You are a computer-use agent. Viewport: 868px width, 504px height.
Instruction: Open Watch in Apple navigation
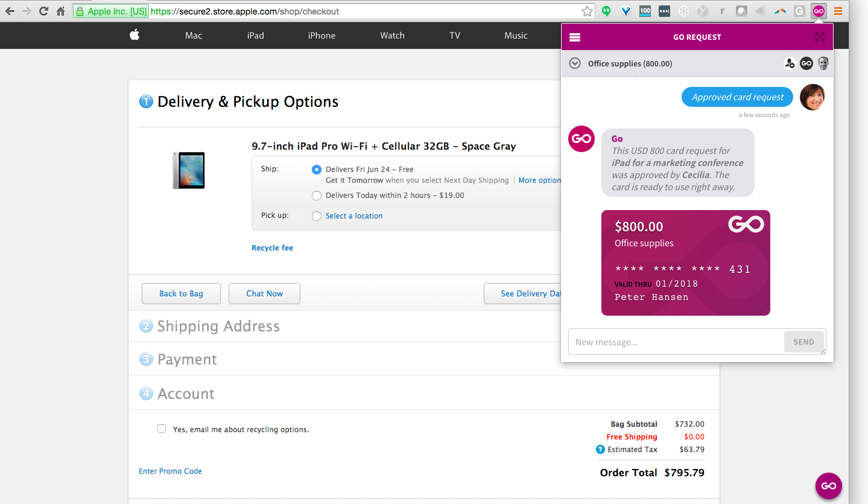pos(392,36)
